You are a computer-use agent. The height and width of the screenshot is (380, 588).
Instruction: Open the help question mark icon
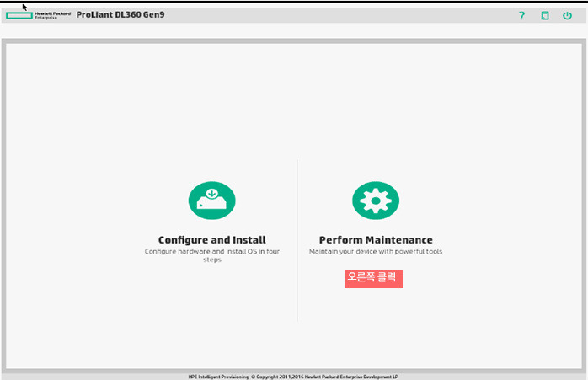[x=521, y=15]
